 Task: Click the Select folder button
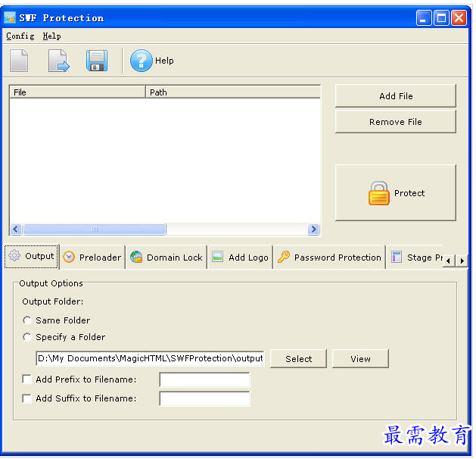click(x=298, y=359)
